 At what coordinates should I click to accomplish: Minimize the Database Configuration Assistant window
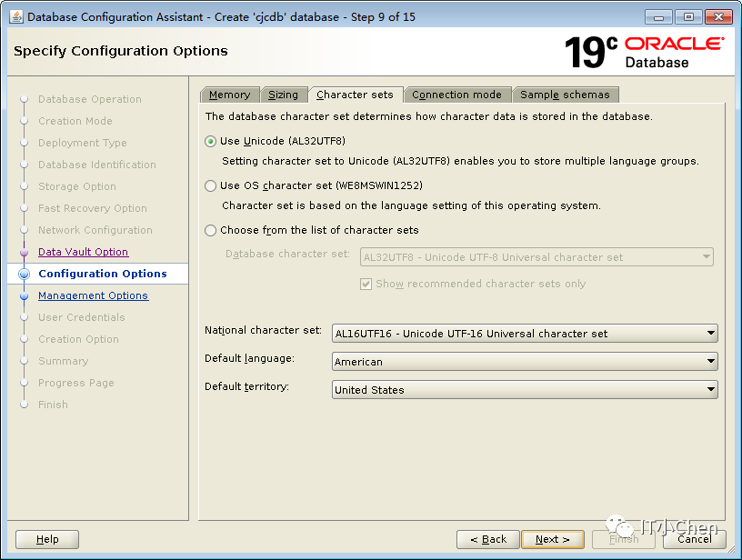click(x=658, y=17)
